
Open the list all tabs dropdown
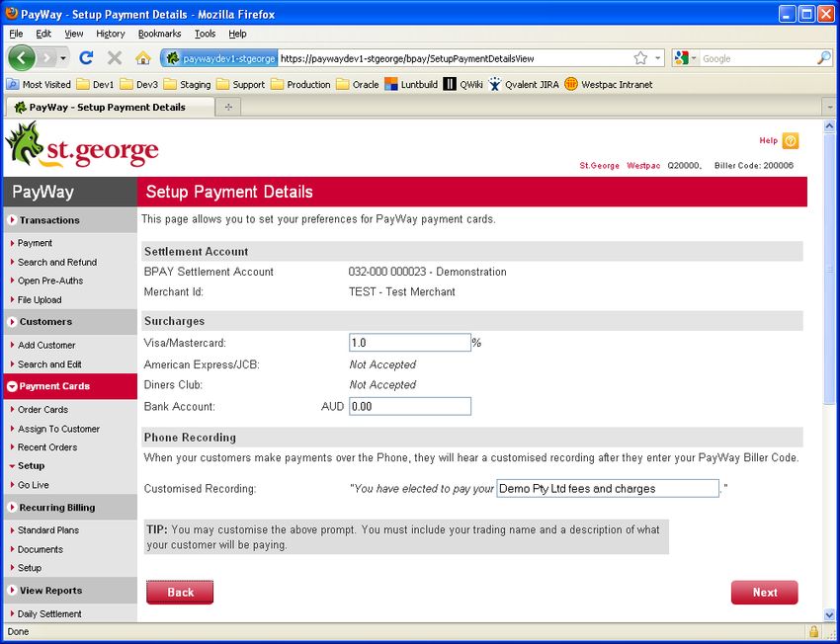coord(830,107)
